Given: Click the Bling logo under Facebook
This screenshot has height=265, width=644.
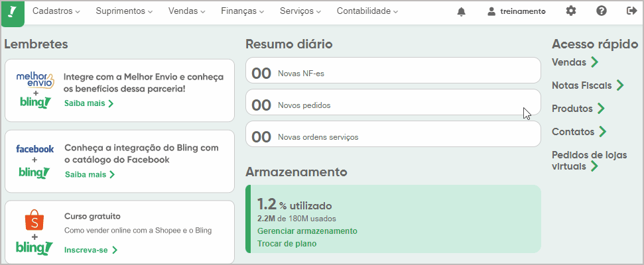Looking at the screenshot, I should [x=34, y=173].
